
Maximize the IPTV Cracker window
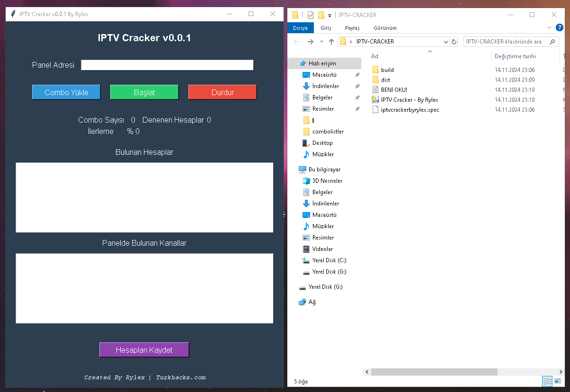coord(251,14)
